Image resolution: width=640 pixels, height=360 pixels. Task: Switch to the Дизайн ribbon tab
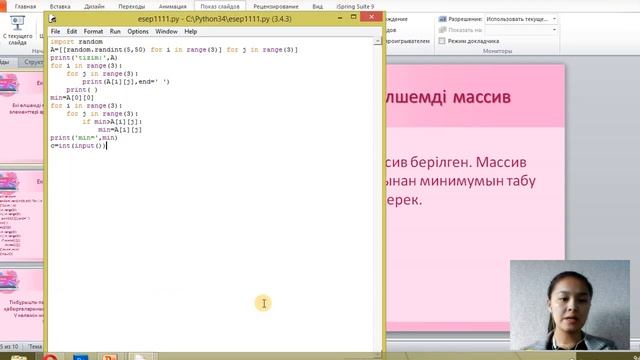tap(94, 7)
